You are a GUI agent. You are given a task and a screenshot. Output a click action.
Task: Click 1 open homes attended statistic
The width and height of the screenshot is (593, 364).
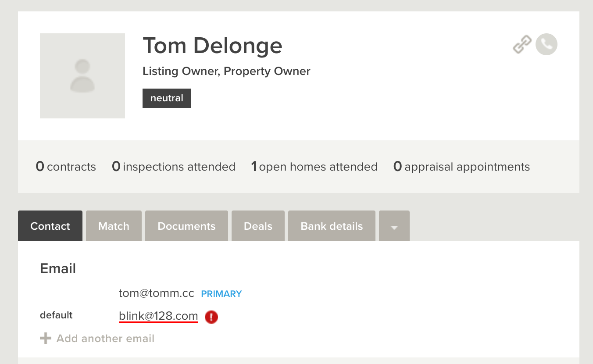tap(314, 167)
